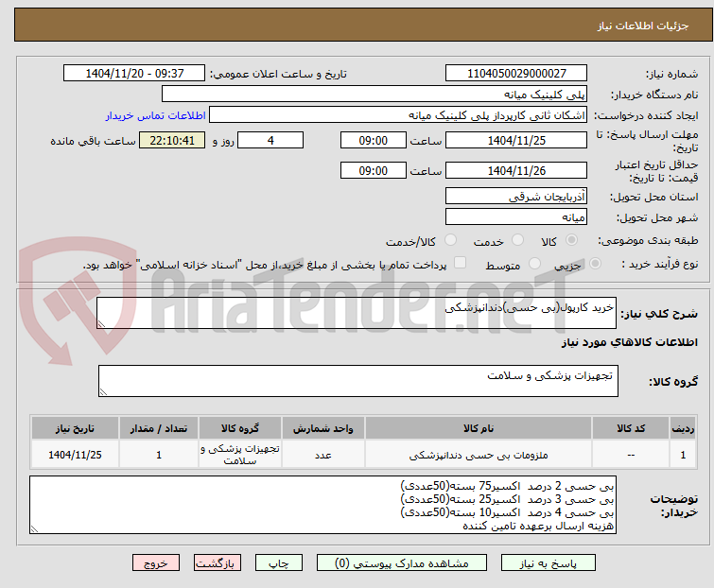Click the resize handle of شرح کلی نیاز box

coord(101,324)
